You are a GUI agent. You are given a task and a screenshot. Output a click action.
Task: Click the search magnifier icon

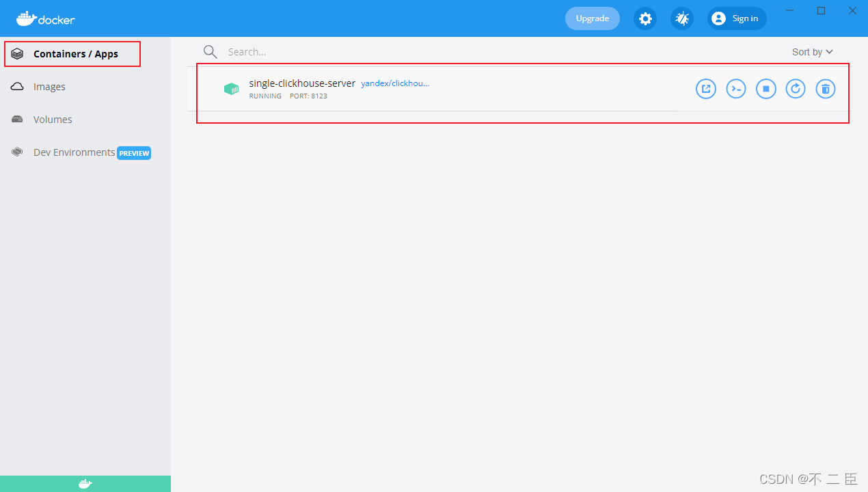211,52
